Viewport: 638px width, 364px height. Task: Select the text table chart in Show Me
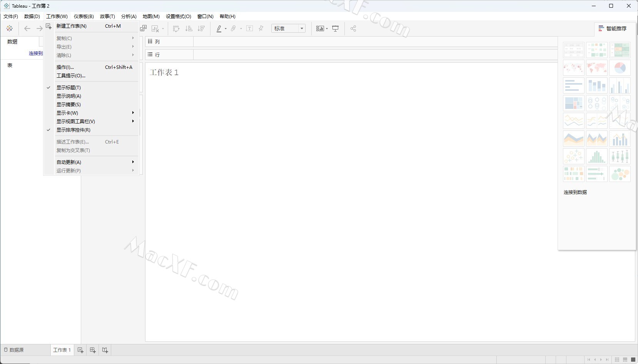[573, 50]
